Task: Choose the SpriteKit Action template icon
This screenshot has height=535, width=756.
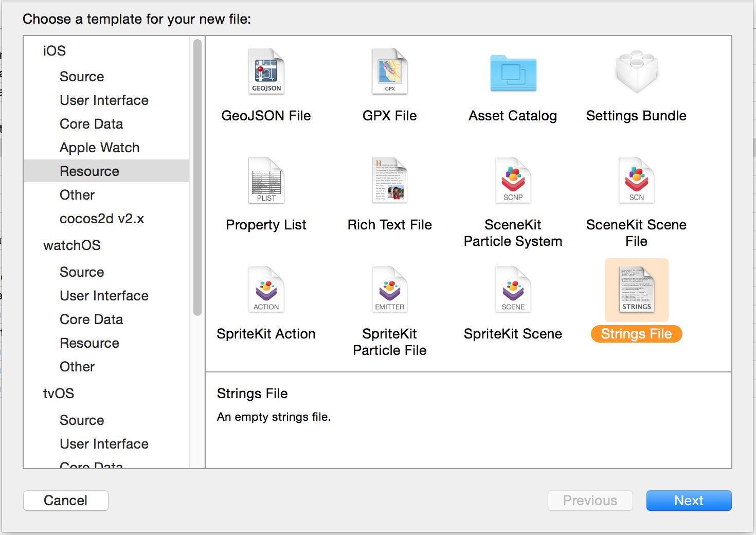Action: click(x=266, y=290)
